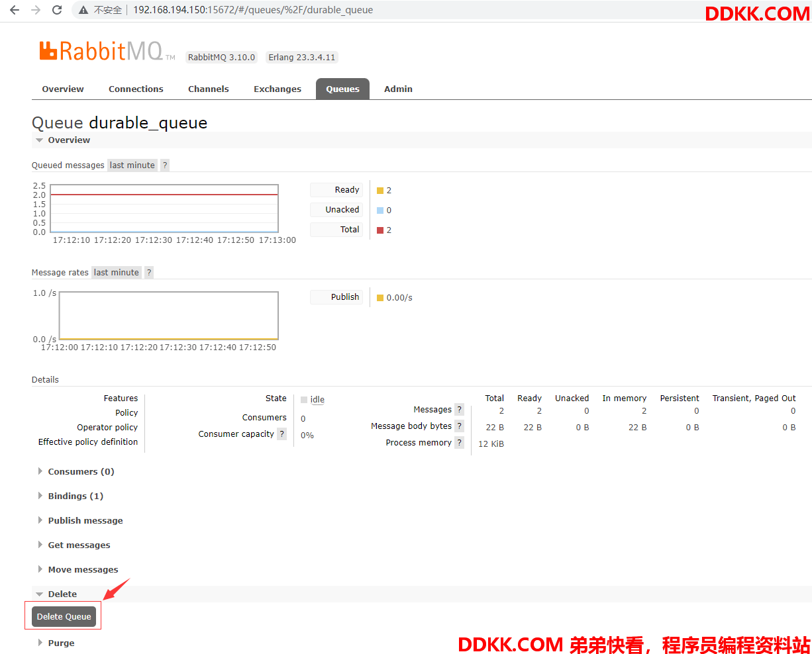Click help icon next to Consumer capacity
The width and height of the screenshot is (812, 654).
point(282,434)
